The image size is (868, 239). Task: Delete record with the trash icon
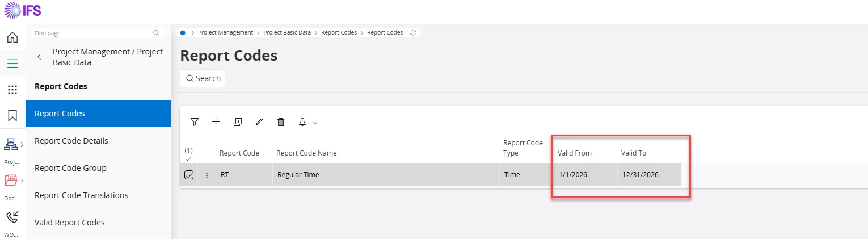pyautogui.click(x=281, y=122)
